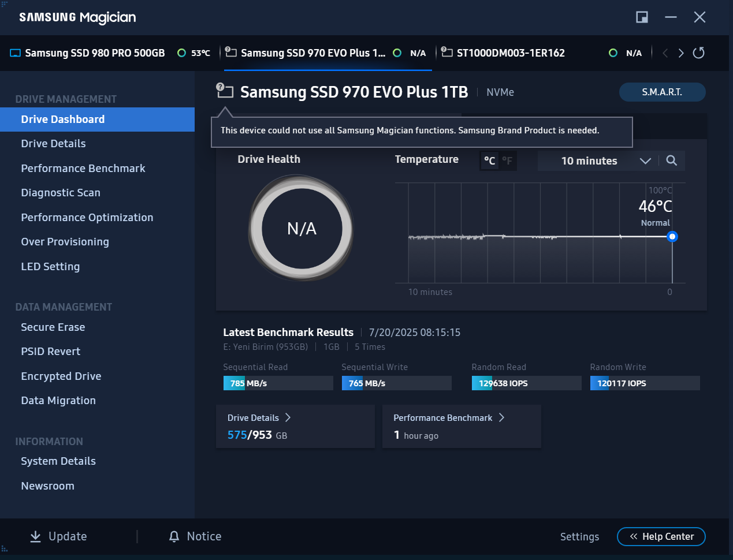This screenshot has height=560, width=733.
Task: Click the Normal temperature status text
Action: tap(656, 223)
